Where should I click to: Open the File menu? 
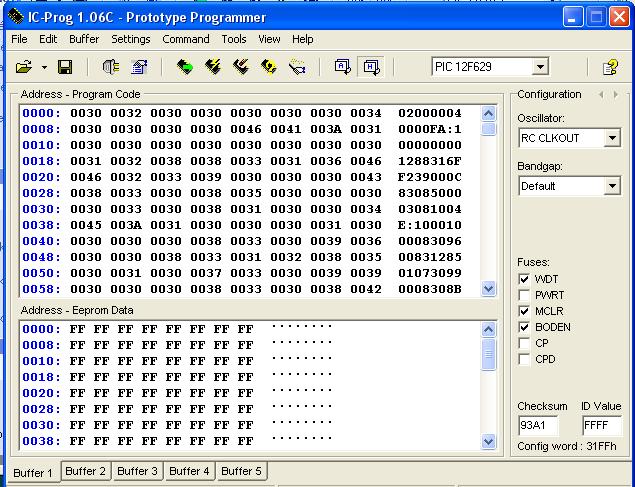click(x=19, y=39)
